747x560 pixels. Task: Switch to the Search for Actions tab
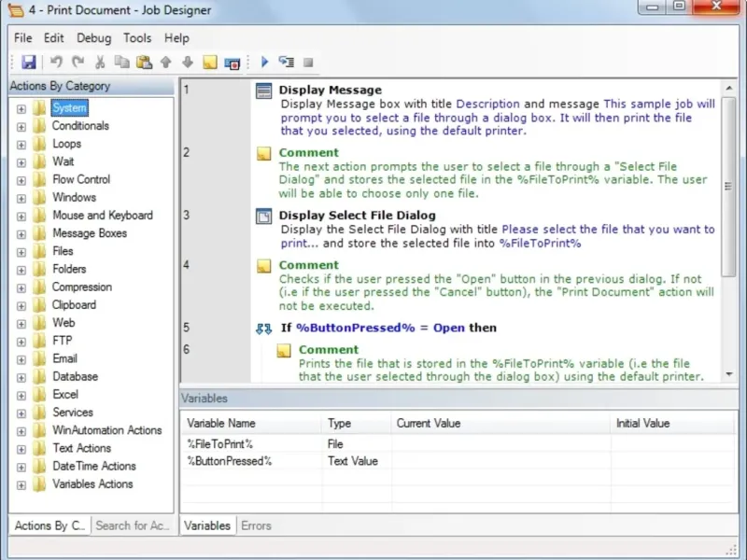133,525
